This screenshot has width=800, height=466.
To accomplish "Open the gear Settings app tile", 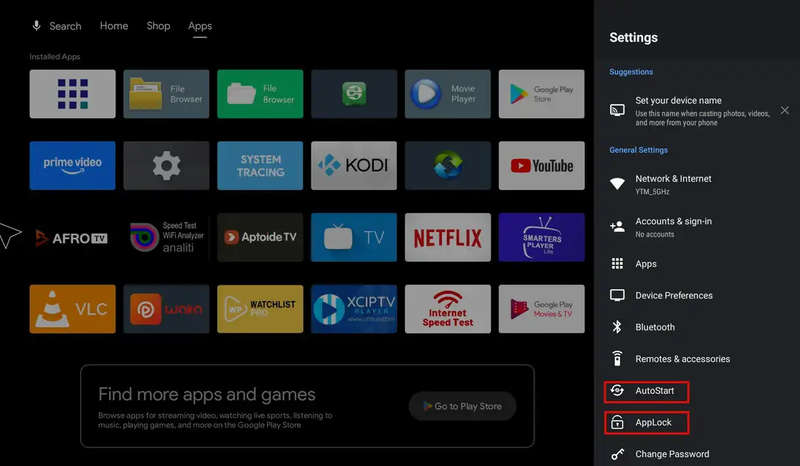I will point(166,165).
